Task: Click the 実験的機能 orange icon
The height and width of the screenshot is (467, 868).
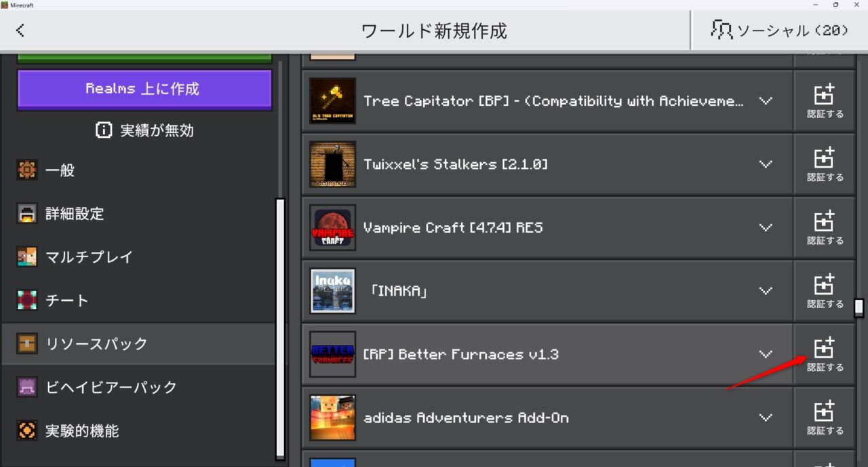Action: tap(27, 431)
